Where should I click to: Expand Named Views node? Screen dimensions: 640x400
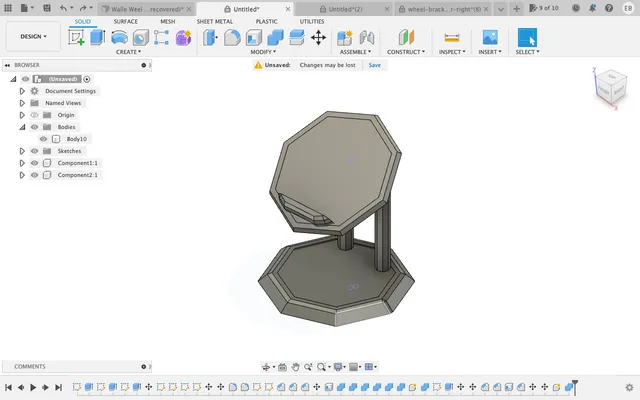tap(22, 103)
